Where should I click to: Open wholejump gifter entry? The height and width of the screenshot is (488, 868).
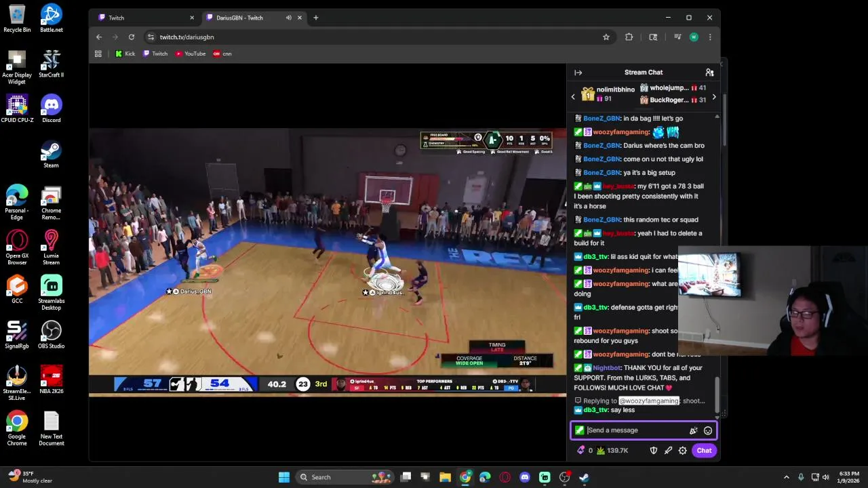coord(673,88)
